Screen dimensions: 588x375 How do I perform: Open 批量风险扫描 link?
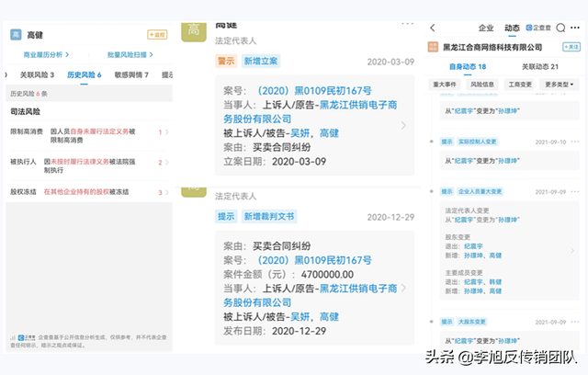click(x=129, y=55)
